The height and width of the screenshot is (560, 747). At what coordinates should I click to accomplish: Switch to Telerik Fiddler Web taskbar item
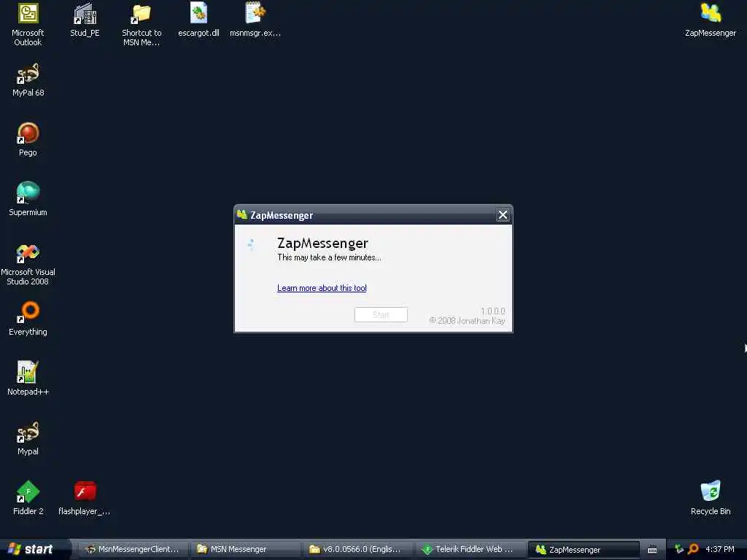click(471, 549)
